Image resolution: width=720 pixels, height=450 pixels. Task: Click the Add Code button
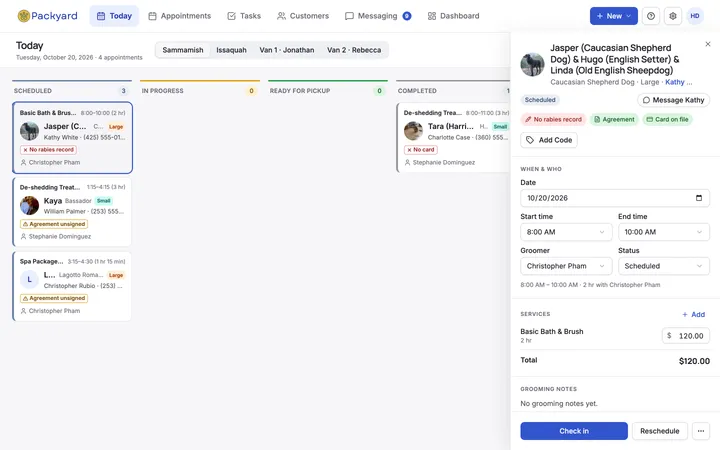click(x=549, y=140)
